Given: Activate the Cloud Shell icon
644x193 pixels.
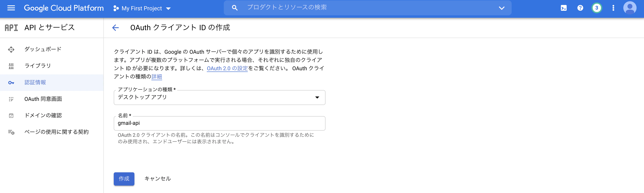Looking at the screenshot, I should click(564, 8).
